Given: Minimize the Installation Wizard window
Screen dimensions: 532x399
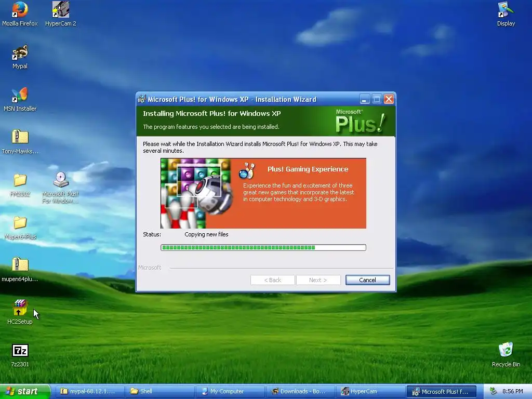Looking at the screenshot, I should [364, 99].
